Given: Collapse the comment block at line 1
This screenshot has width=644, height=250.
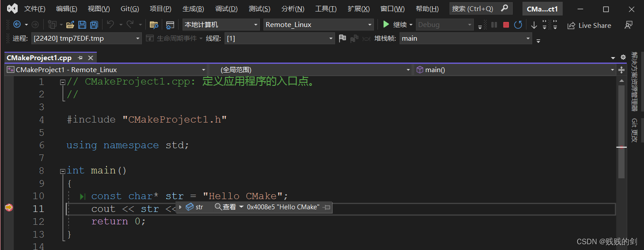Looking at the screenshot, I should point(63,82).
